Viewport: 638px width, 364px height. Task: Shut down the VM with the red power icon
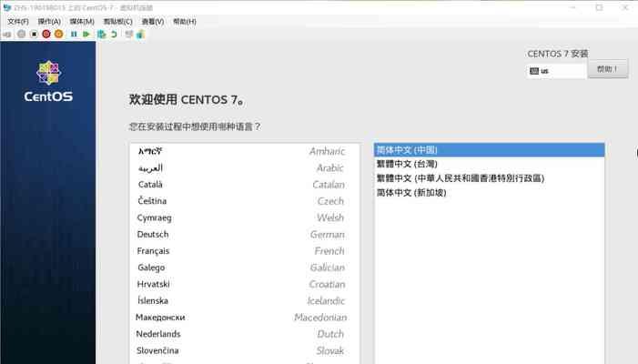[46, 35]
